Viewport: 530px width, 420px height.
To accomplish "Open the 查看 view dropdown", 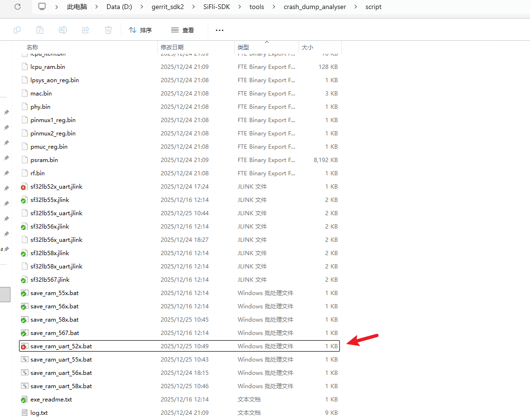I will 183,30.
